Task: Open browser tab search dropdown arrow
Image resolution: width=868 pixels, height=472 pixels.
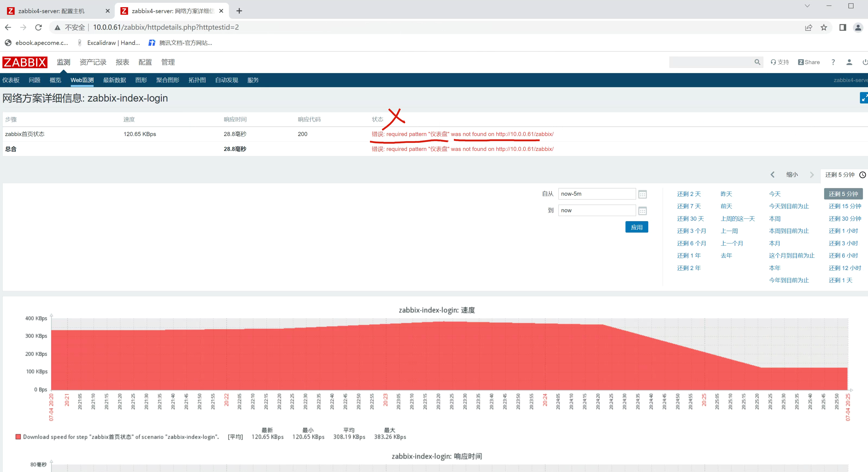Action: click(x=807, y=6)
